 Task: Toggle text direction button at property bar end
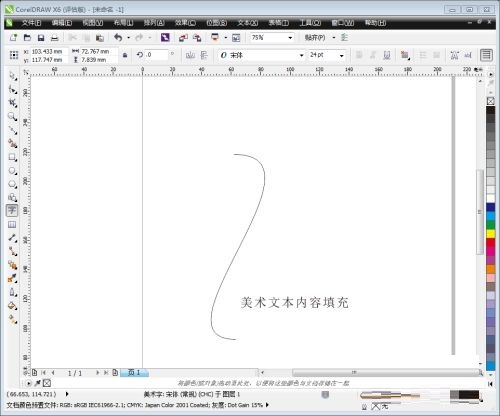(486, 55)
